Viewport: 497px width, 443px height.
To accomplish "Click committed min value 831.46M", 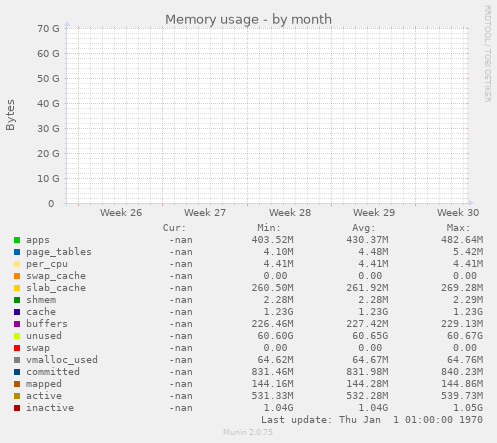I will (x=272, y=372).
